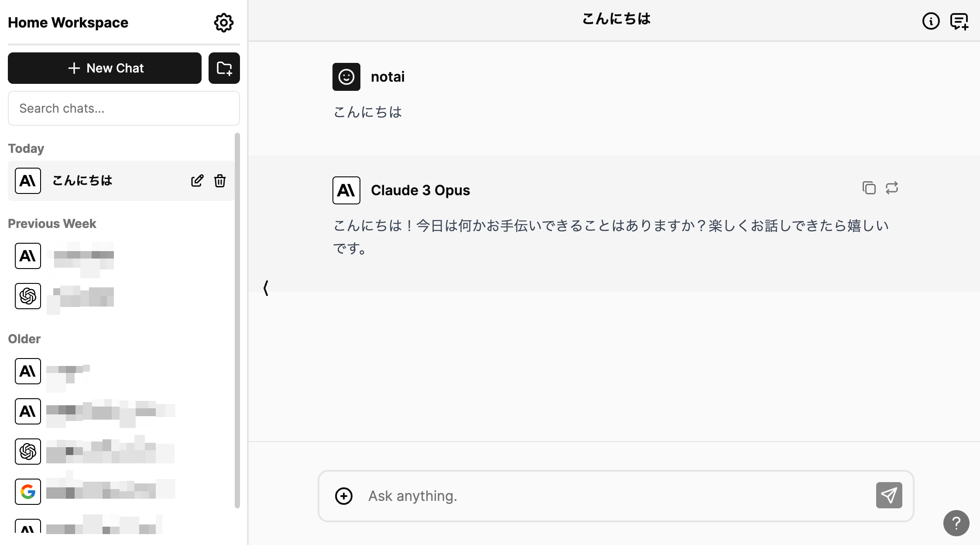The height and width of the screenshot is (545, 980).
Task: Open the help question mark button
Action: [x=956, y=523]
